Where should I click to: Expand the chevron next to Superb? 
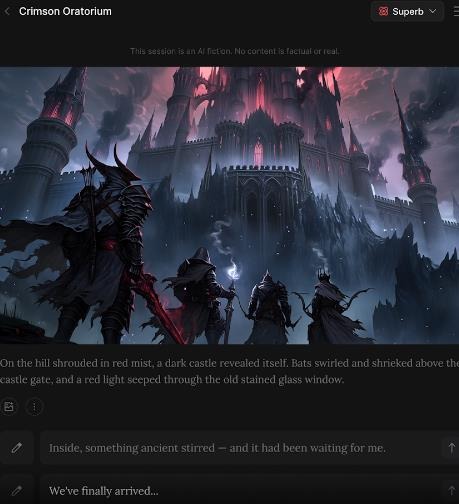433,11
